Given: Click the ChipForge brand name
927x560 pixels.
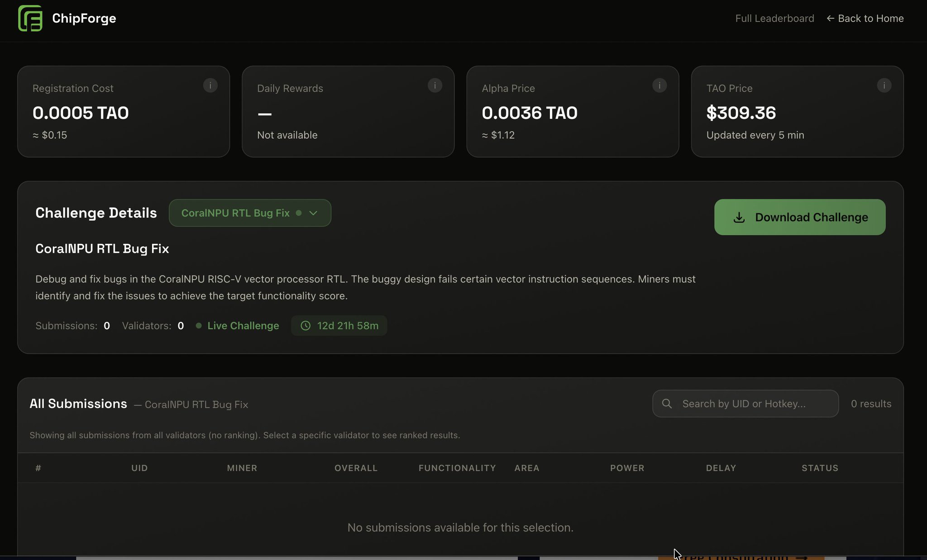Looking at the screenshot, I should click(x=84, y=18).
